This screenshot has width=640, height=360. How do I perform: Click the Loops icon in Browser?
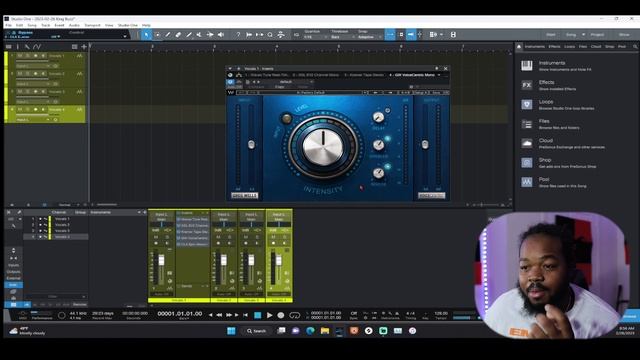(527, 104)
